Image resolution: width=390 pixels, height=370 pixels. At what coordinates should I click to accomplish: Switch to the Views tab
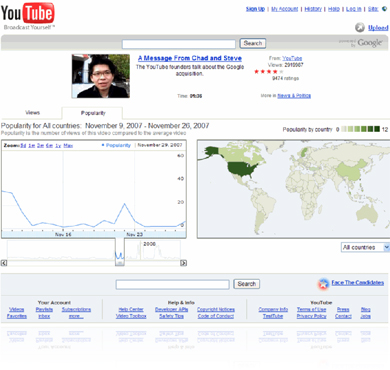pyautogui.click(x=32, y=113)
